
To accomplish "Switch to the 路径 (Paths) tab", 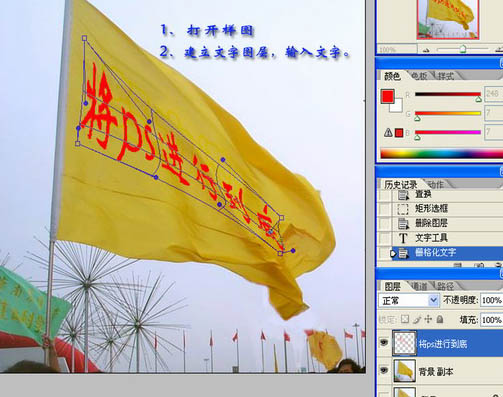I will point(446,286).
